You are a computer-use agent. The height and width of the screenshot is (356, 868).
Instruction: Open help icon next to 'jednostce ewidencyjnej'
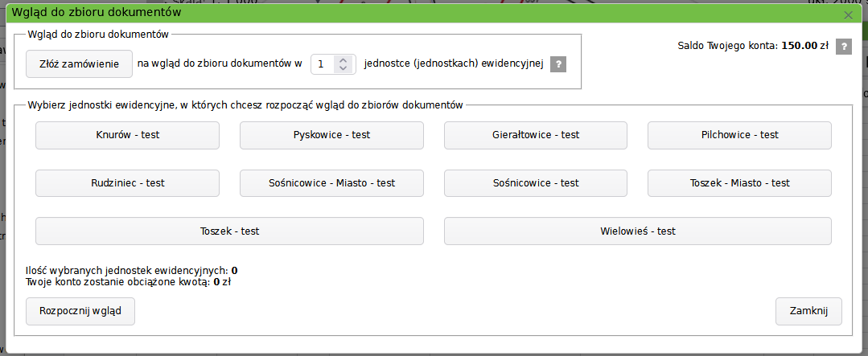click(557, 65)
